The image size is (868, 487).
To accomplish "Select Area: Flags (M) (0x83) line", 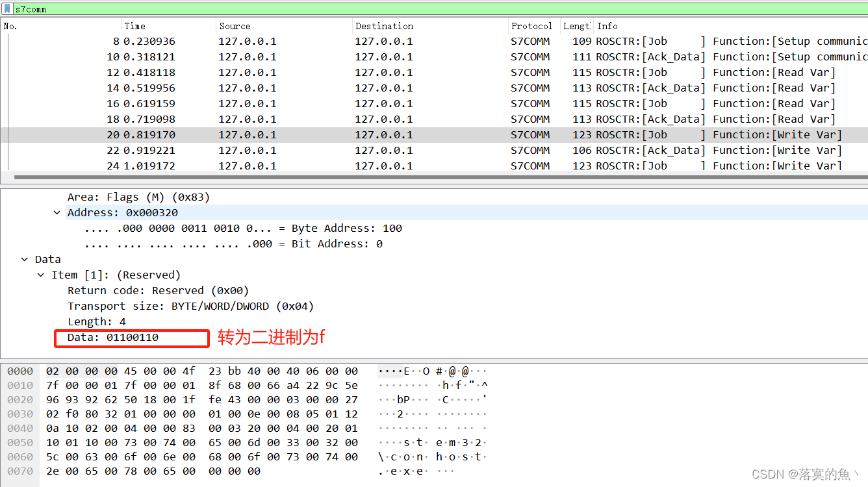I will pyautogui.click(x=139, y=197).
